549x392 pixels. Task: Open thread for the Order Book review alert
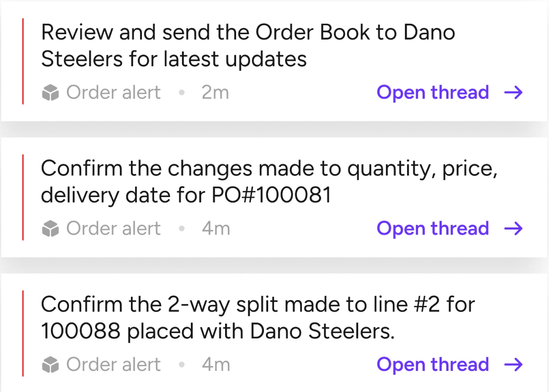coord(432,92)
